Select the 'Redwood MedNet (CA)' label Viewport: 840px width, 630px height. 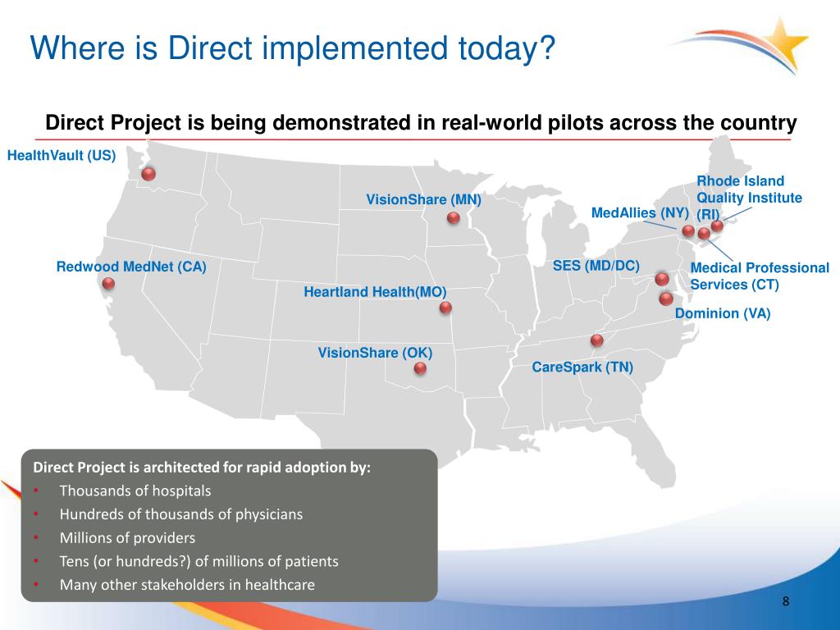131,267
